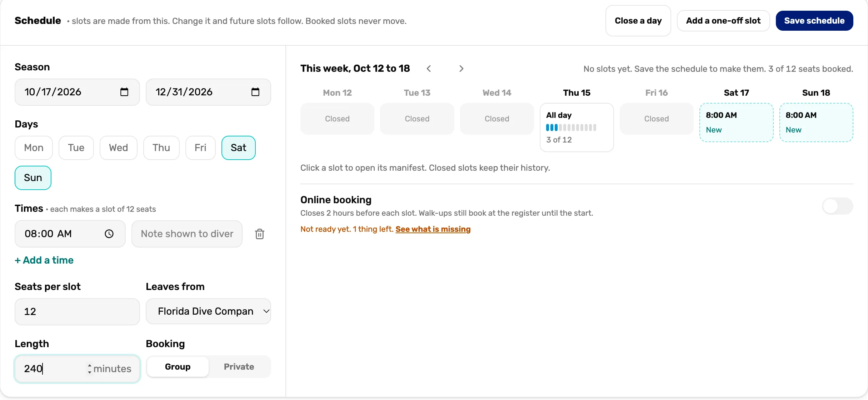The image size is (868, 400).
Task: Toggle the Sun day chip
Action: [33, 178]
